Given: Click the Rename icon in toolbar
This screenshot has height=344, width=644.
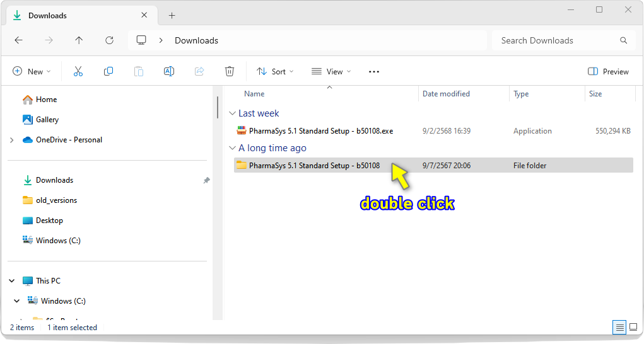Looking at the screenshot, I should [169, 71].
